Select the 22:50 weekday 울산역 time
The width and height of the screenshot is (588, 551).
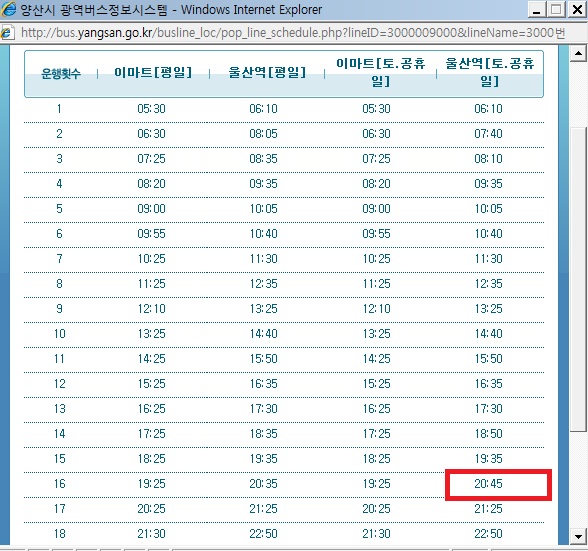tap(263, 533)
